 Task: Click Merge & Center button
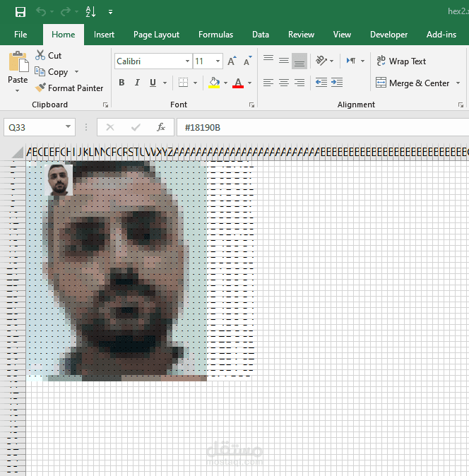pos(412,83)
